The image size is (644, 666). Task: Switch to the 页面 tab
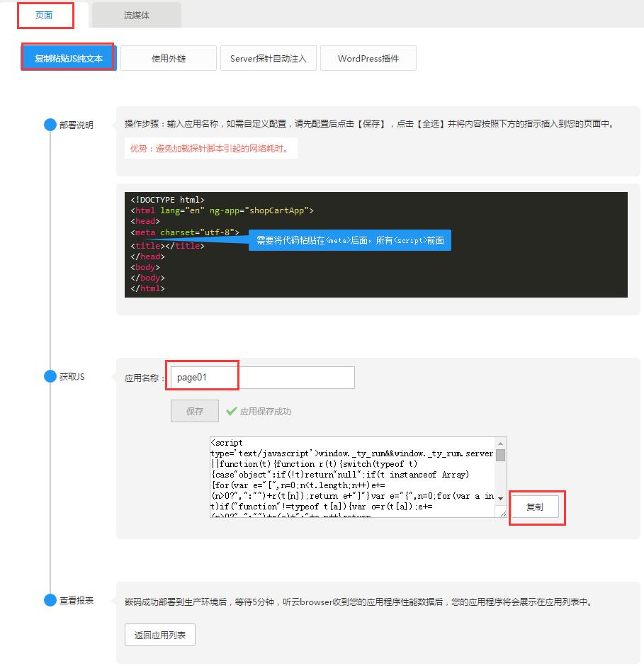click(x=44, y=16)
